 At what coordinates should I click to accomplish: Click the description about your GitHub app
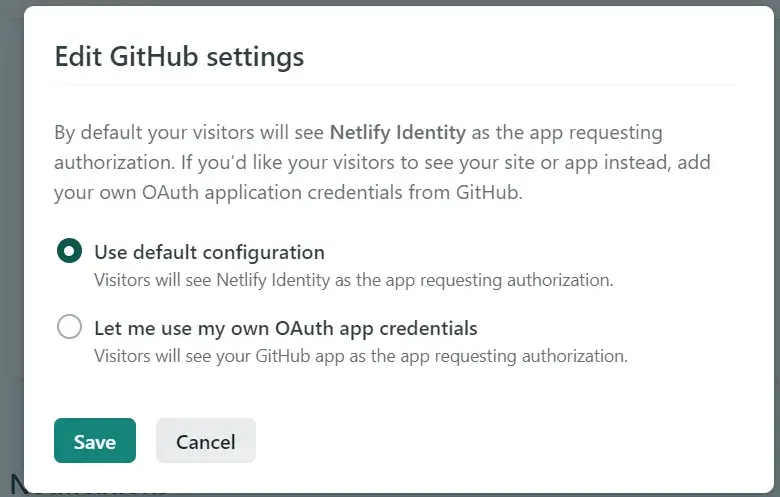pyautogui.click(x=361, y=356)
